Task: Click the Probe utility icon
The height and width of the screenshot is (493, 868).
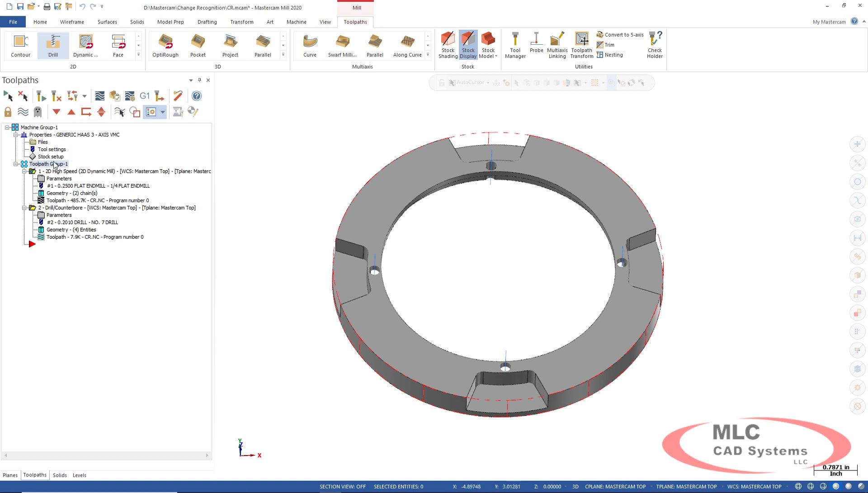Action: click(x=537, y=42)
